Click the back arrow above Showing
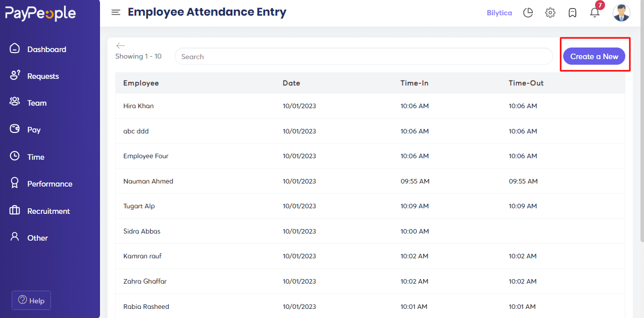The height and width of the screenshot is (318, 644). coord(120,46)
